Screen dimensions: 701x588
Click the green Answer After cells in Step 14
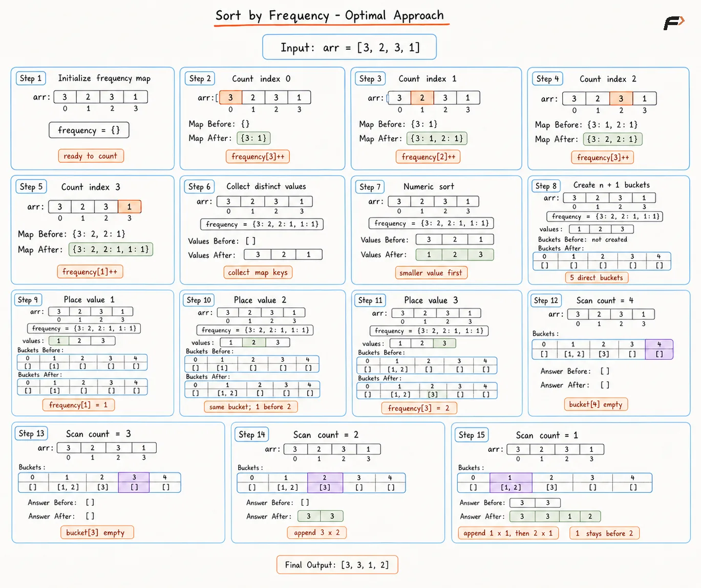321,516
